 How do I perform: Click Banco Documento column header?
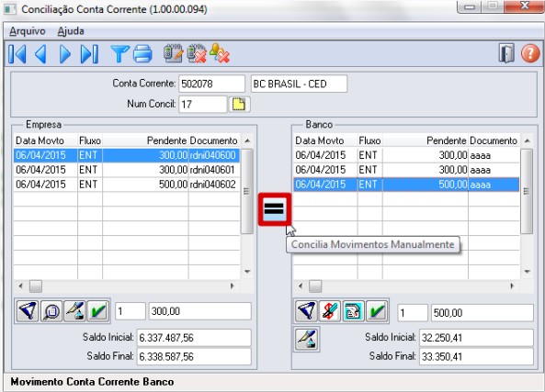pyautogui.click(x=494, y=140)
